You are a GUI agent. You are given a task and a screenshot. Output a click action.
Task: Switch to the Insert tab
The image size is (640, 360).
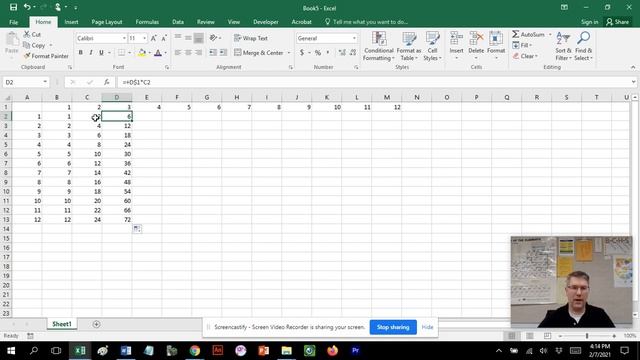(71, 22)
